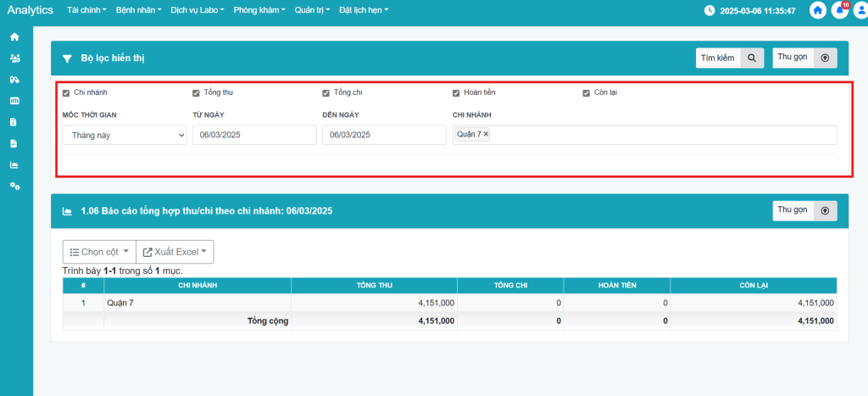Click the Từ ngày date field

(253, 136)
